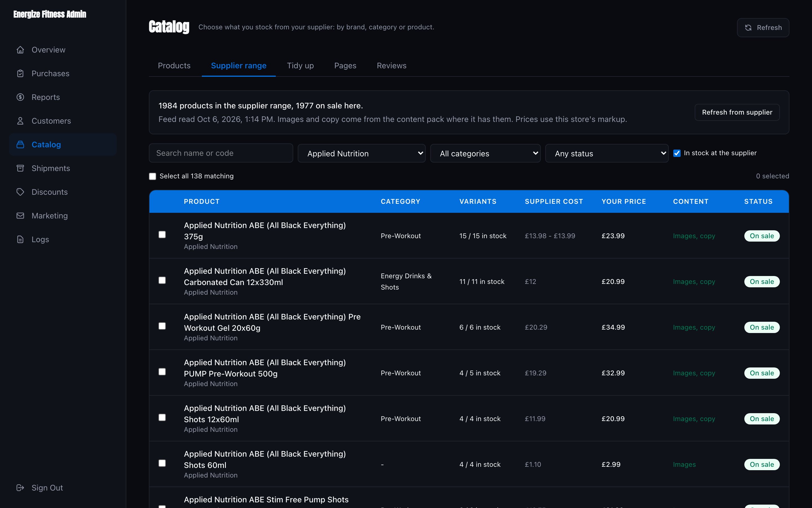812x508 pixels.
Task: Click On sale badge for ABE 375g
Action: pos(762,236)
